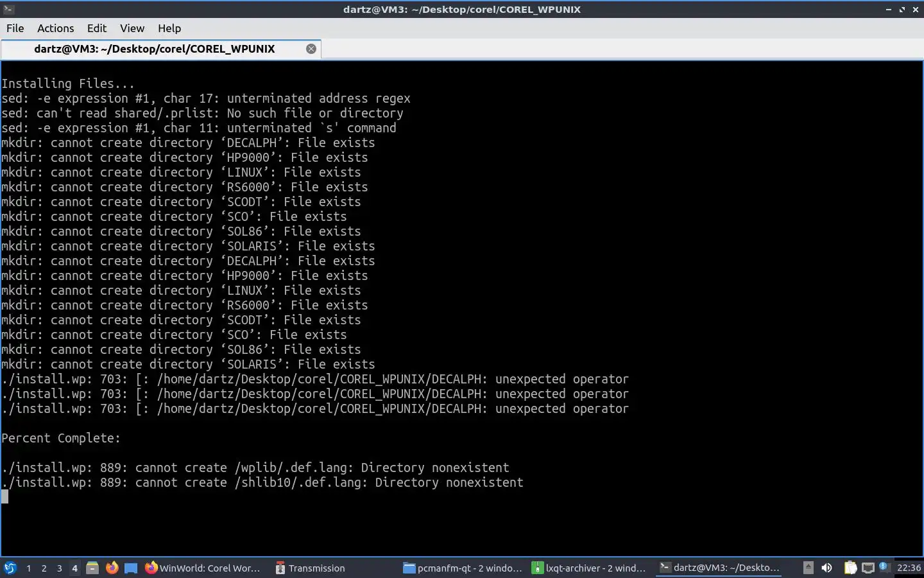Click '/wplib/.def.lang' error line
The height and width of the screenshot is (578, 924).
click(255, 468)
